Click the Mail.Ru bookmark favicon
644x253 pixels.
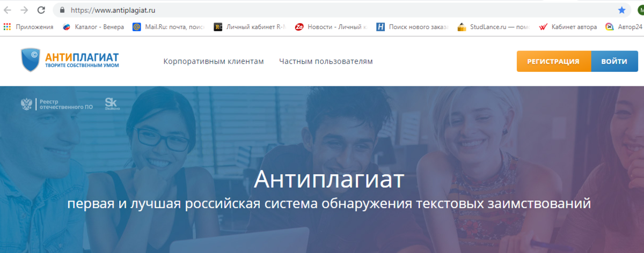[137, 26]
